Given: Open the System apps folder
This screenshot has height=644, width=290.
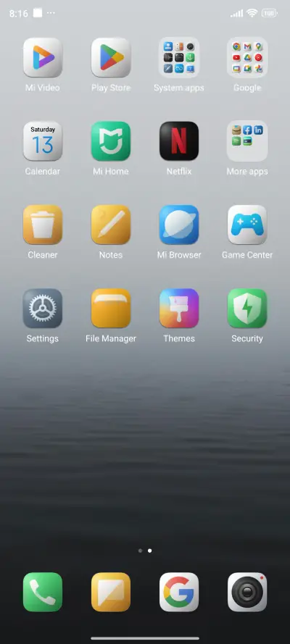Looking at the screenshot, I should [x=179, y=57].
